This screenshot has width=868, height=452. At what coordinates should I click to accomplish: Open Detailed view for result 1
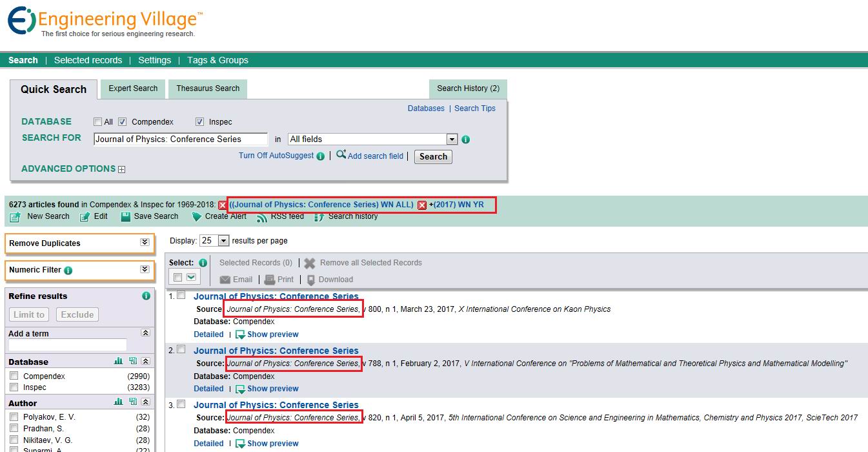click(208, 334)
